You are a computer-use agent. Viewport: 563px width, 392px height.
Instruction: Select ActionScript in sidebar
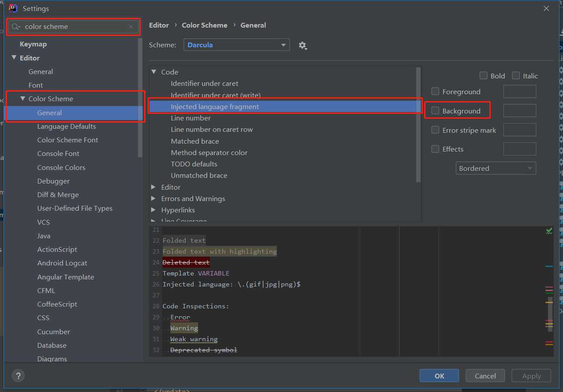(x=57, y=249)
